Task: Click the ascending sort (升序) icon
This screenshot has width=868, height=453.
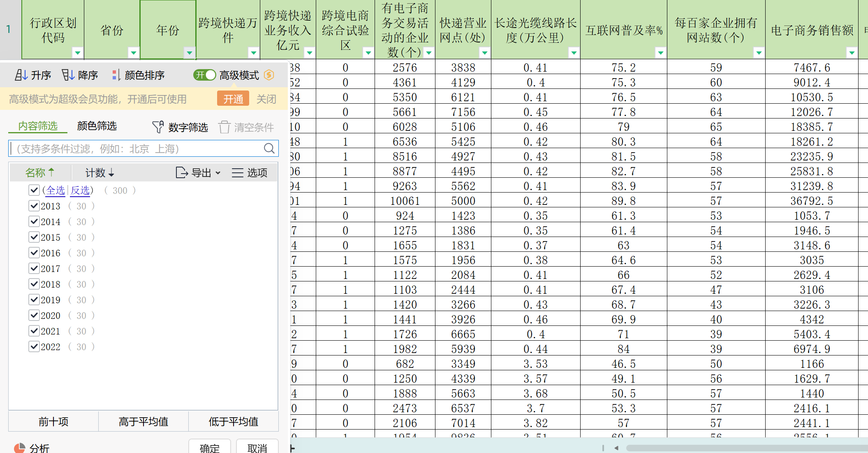Action: [x=21, y=75]
